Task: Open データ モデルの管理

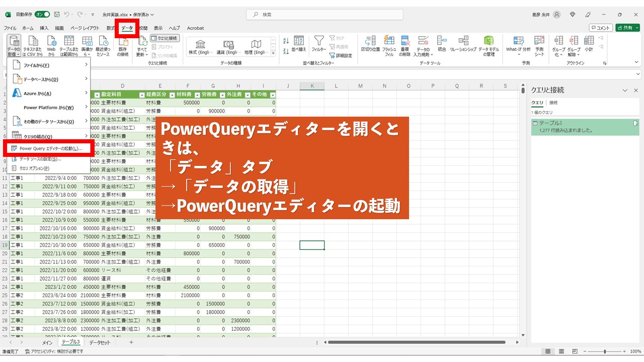Action: point(489,46)
